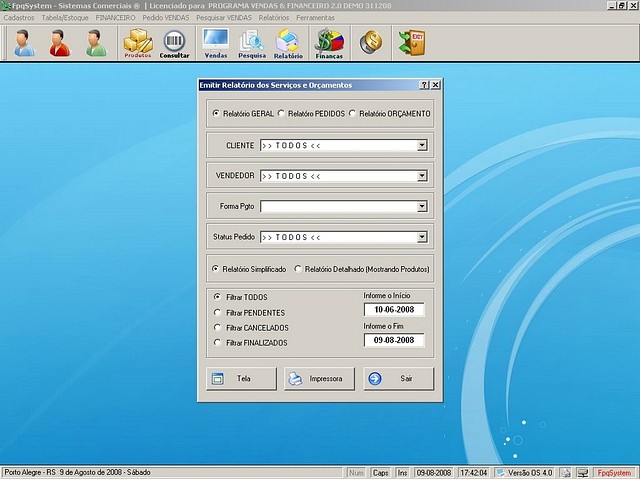Click the blue-shirt user icon
The height and width of the screenshot is (480, 640).
point(24,43)
